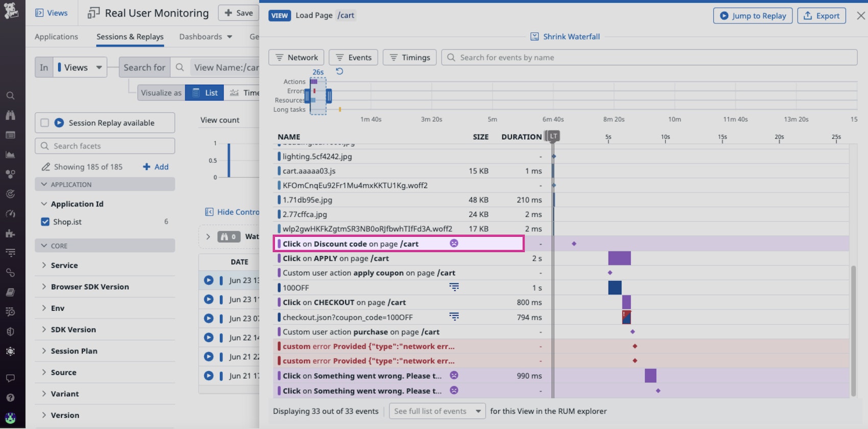Open the See full list of events dropdown
Screen dimensions: 868x429
pos(437,411)
